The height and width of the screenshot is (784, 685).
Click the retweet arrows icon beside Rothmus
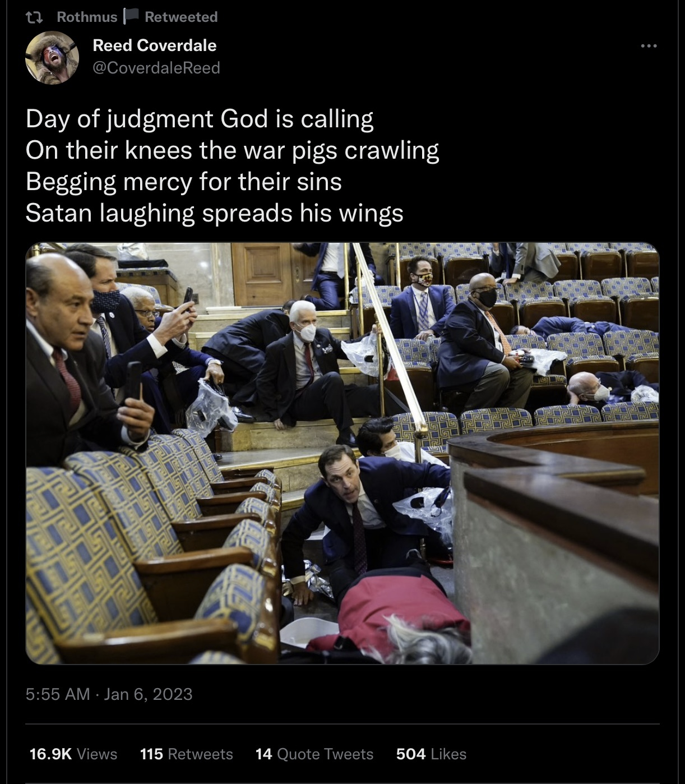pos(35,17)
